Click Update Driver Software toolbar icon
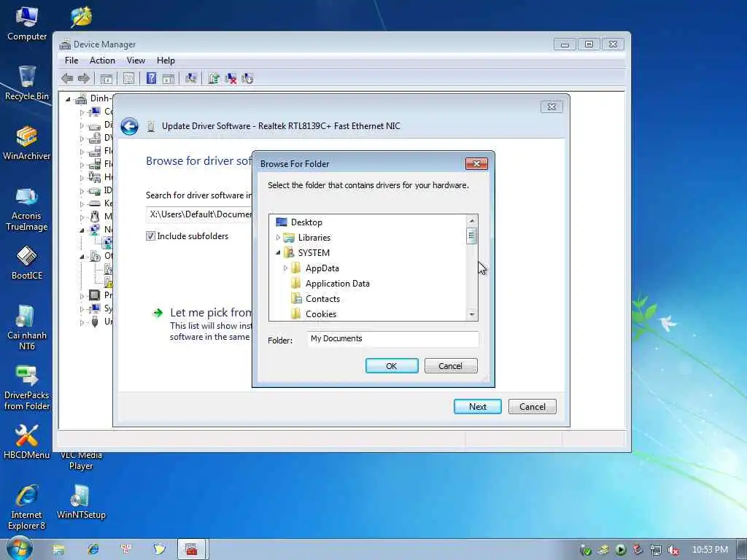Image resolution: width=747 pixels, height=560 pixels. tap(214, 78)
